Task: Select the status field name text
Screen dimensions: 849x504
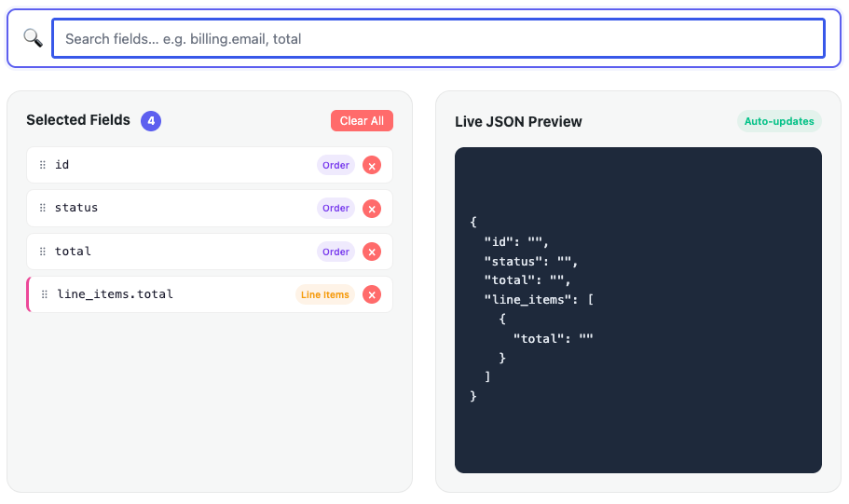Action: 76,208
